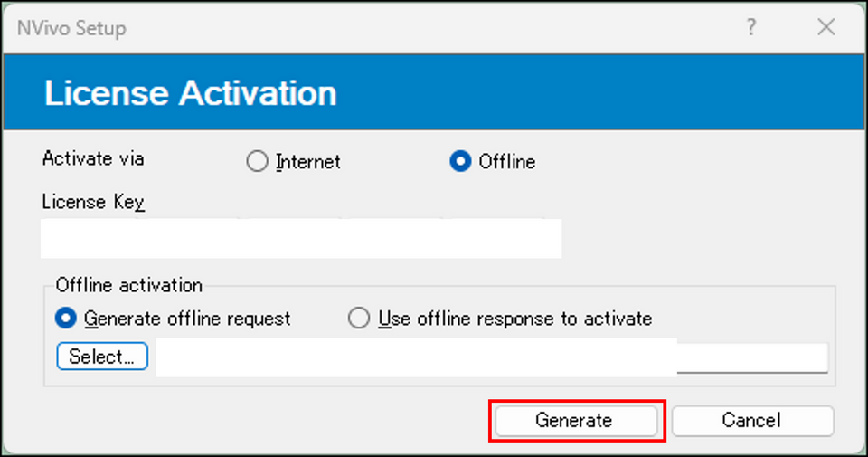Click the Activate via label
This screenshot has width=868, height=457.
[93, 159]
